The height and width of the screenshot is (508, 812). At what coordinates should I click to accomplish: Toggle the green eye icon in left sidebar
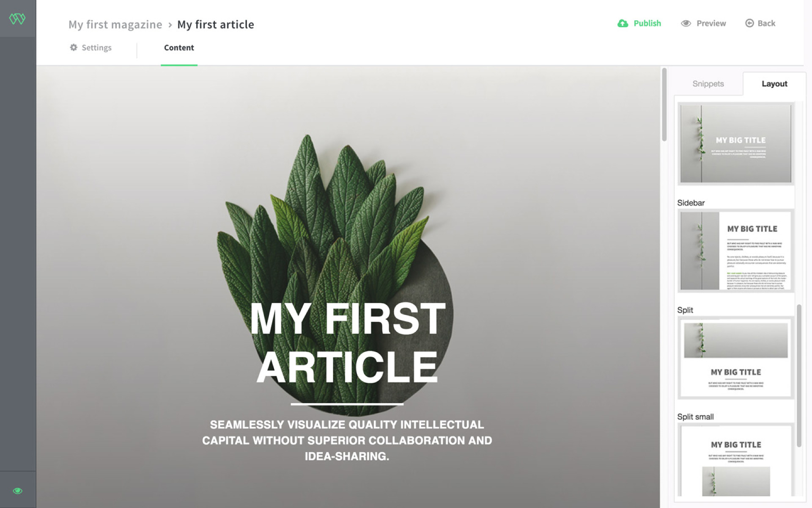pos(17,491)
